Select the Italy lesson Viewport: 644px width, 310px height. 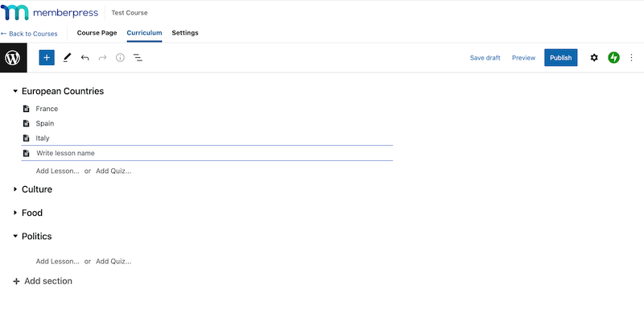pos(43,138)
